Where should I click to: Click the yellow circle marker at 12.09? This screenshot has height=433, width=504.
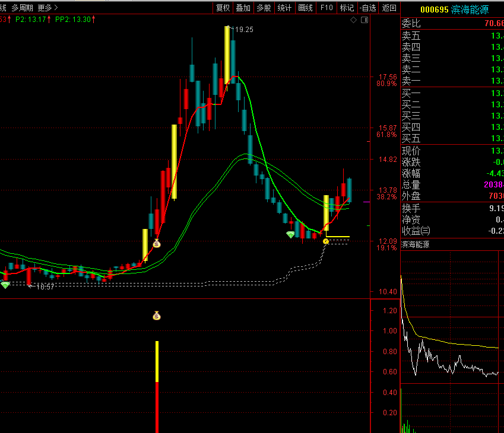[x=326, y=241]
